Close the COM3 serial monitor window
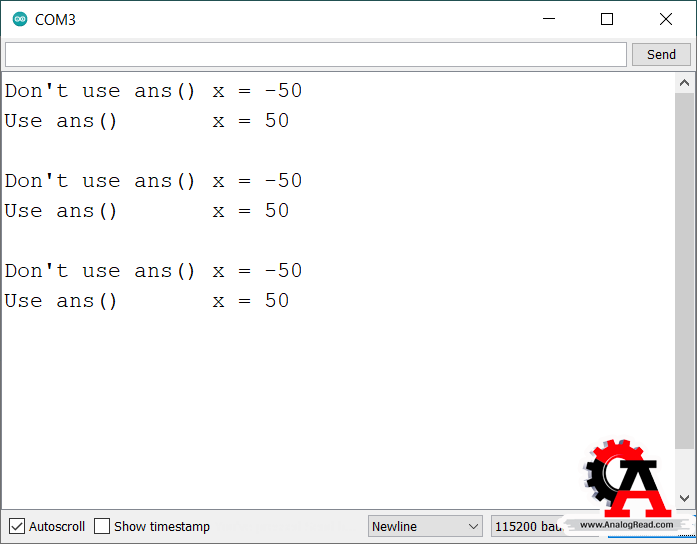This screenshot has height=544, width=697. tap(665, 19)
